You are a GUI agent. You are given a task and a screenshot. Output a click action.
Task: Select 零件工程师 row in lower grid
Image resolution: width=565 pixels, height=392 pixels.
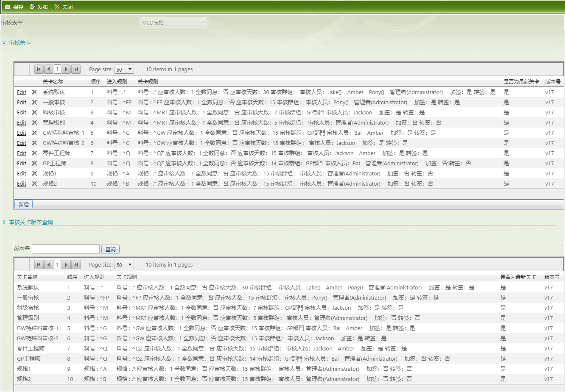pos(289,348)
